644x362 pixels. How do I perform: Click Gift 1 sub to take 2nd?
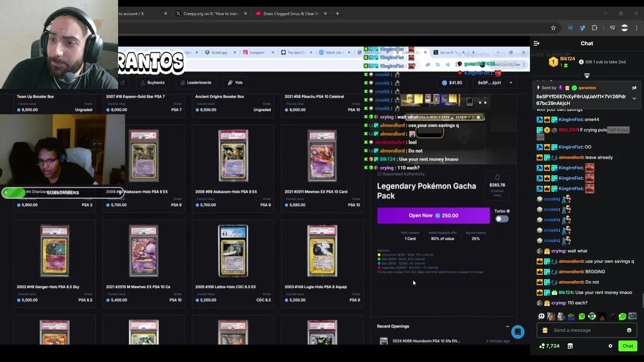601,62
